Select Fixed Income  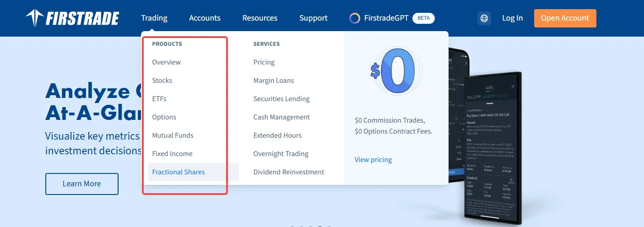(x=172, y=154)
